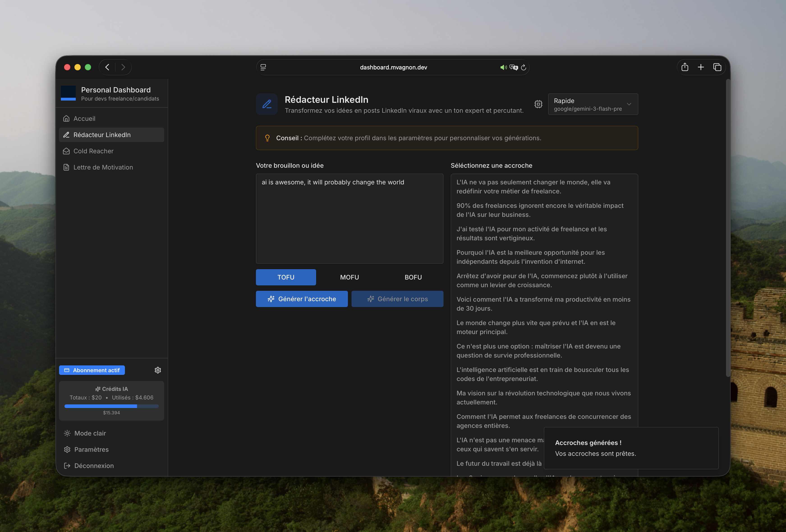Click the subscription settings gear icon
786x532 pixels.
(158, 370)
